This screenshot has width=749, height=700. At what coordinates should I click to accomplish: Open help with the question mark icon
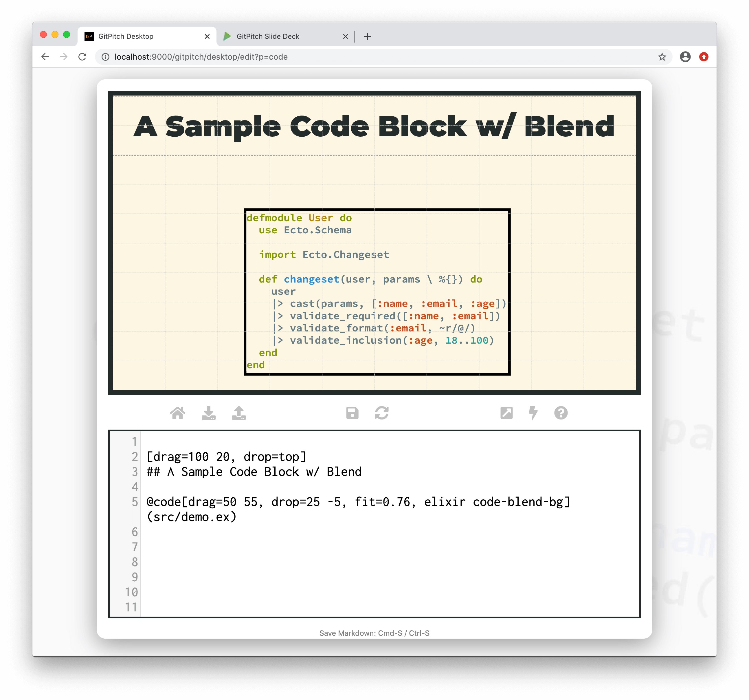[x=561, y=413]
